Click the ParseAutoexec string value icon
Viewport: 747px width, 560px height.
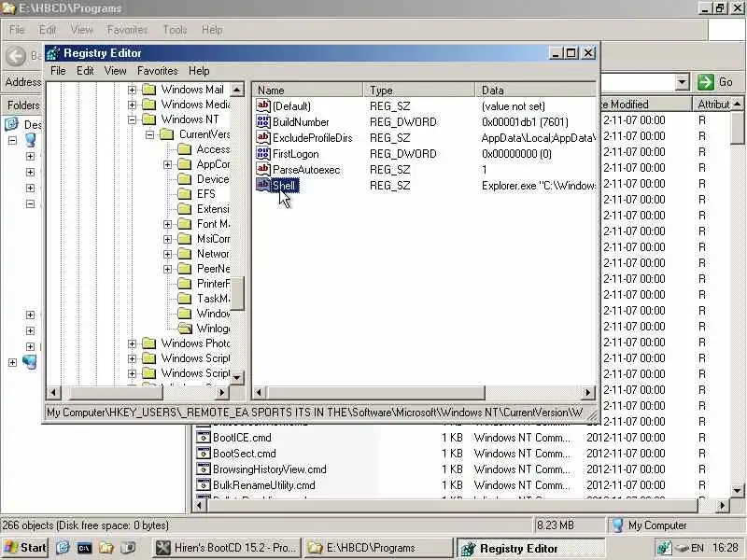point(263,169)
